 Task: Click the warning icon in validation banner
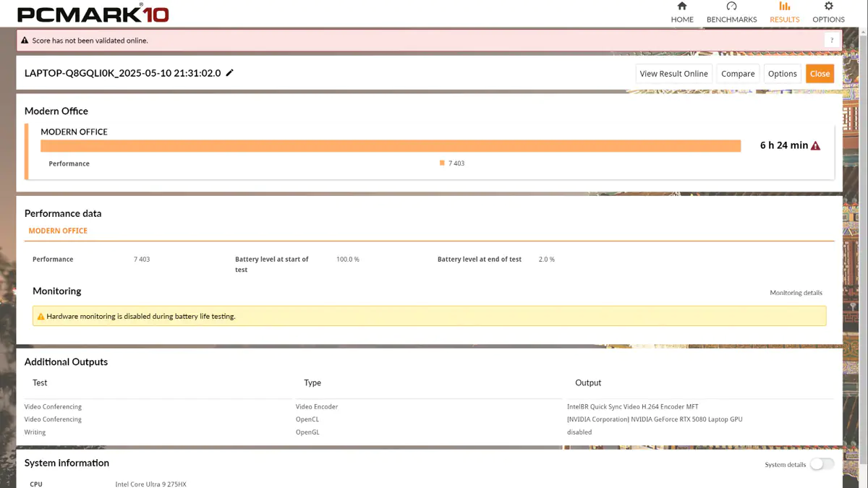(25, 40)
